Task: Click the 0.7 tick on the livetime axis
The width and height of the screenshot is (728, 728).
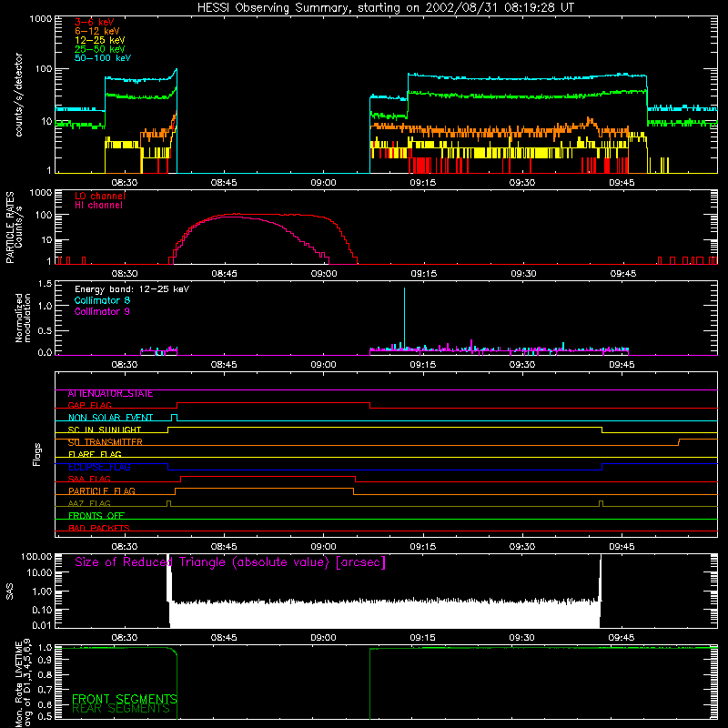Action: 46,690
